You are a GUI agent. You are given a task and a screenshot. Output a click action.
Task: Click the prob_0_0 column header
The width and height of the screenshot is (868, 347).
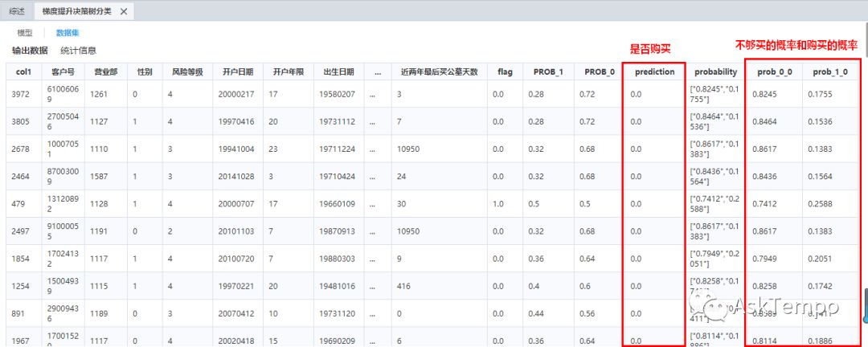click(x=773, y=72)
